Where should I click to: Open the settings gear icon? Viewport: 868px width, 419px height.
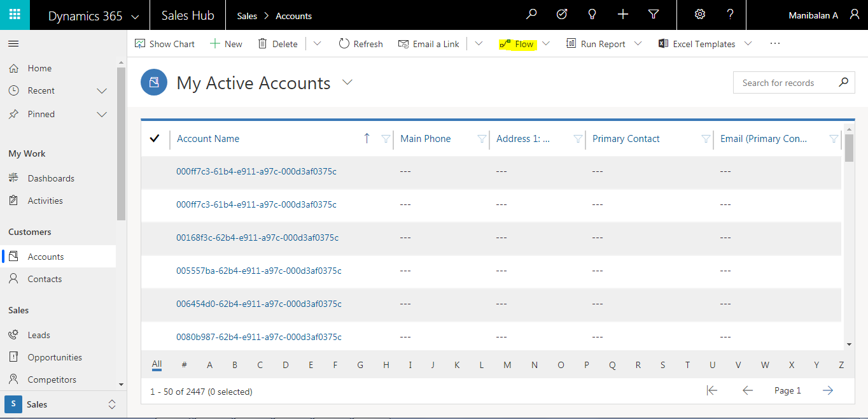pyautogui.click(x=700, y=15)
